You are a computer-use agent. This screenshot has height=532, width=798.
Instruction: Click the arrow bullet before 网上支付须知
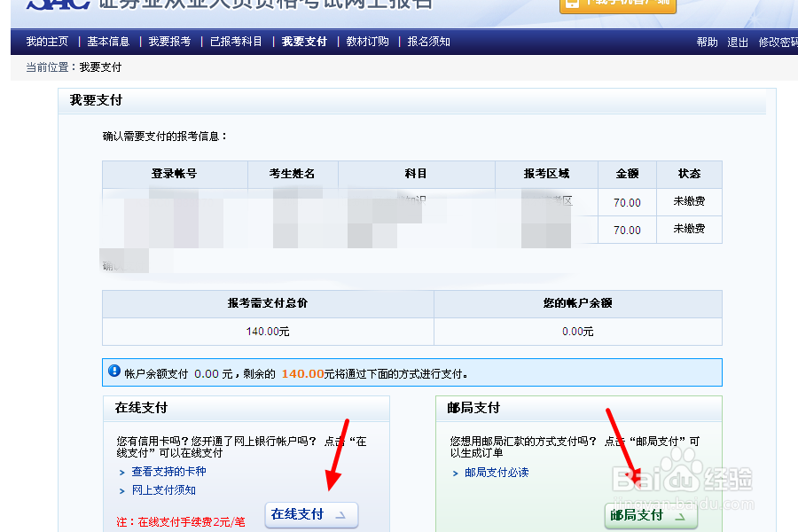(124, 489)
